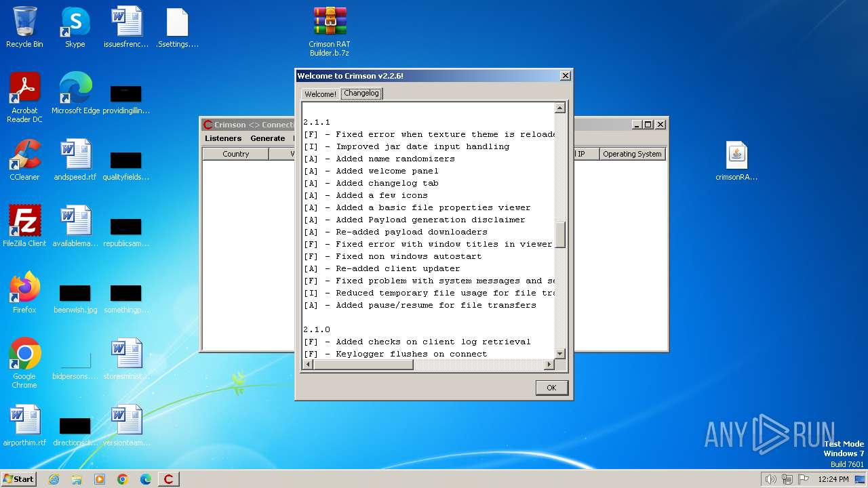
Task: Select the republicsam file icon
Action: tap(126, 232)
